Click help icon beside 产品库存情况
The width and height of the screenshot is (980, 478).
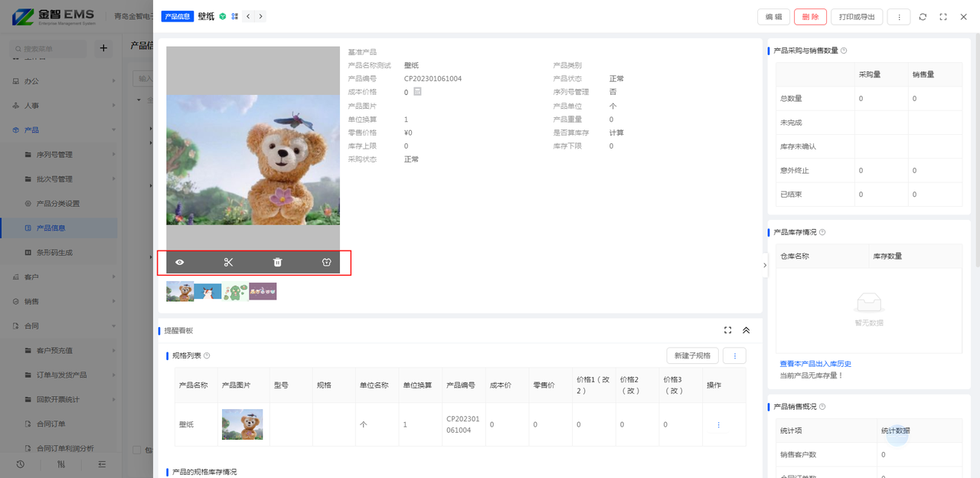(822, 232)
